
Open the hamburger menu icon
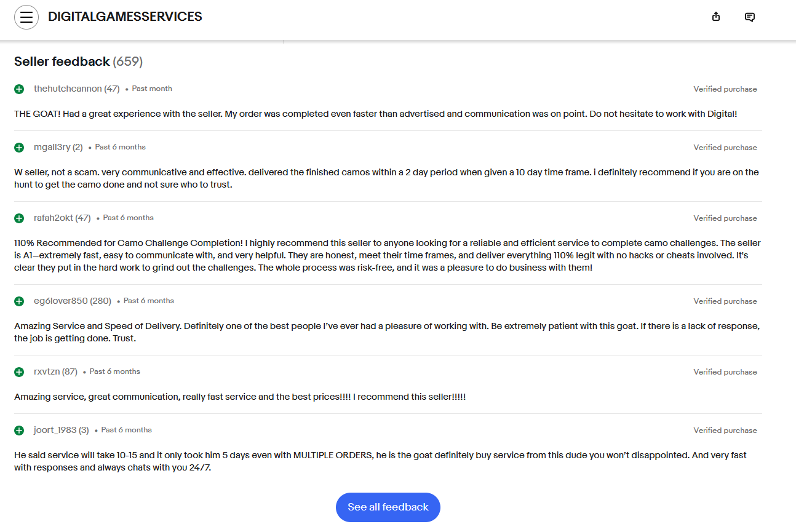pyautogui.click(x=26, y=17)
